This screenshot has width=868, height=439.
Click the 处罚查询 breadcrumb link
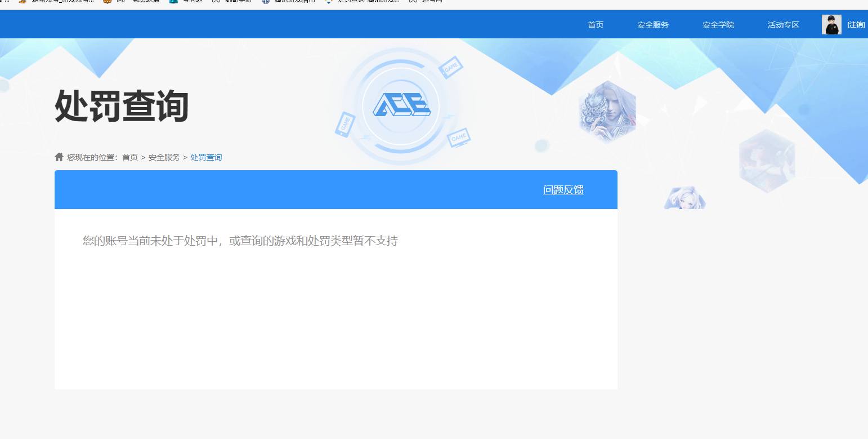pyautogui.click(x=206, y=157)
